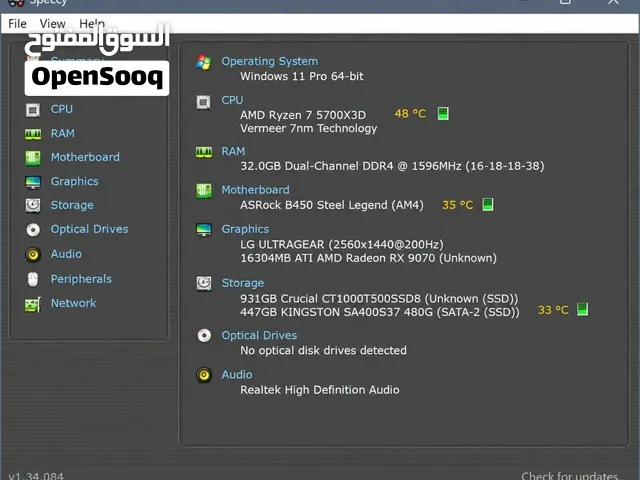Select CPU in the sidebar list
640x480 pixels.
click(62, 109)
